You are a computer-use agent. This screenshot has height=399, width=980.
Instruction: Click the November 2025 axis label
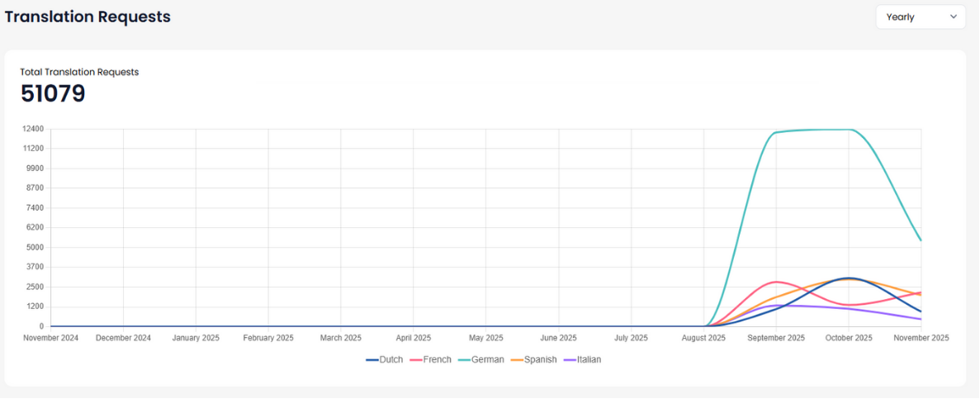[921, 338]
